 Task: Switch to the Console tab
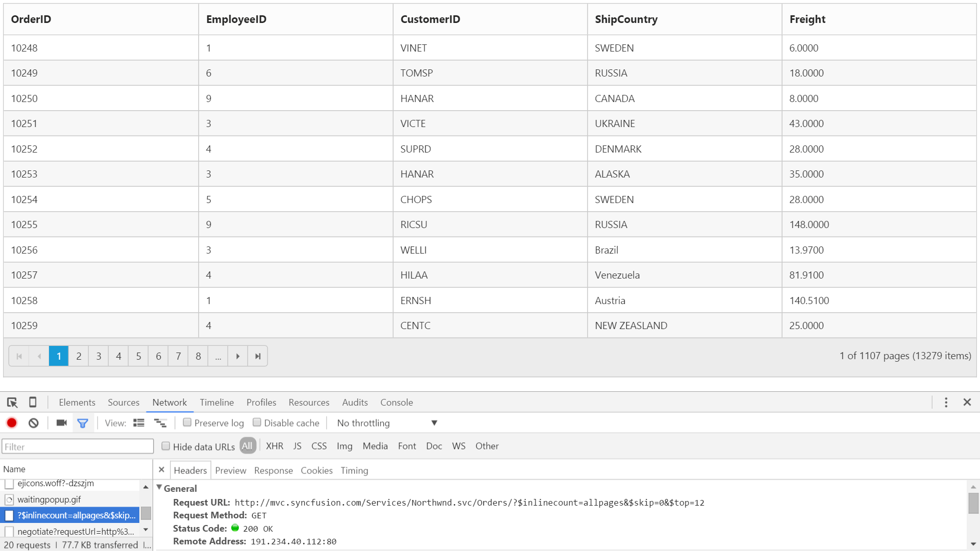click(x=397, y=403)
